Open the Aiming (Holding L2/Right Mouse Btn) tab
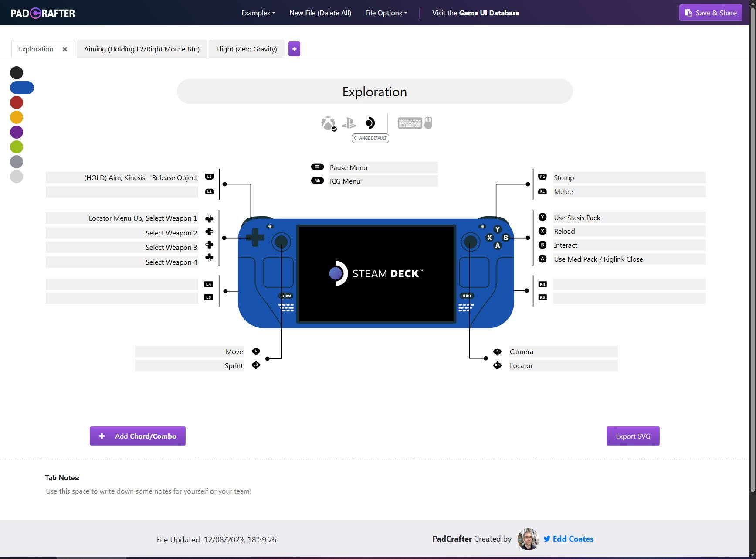 pyautogui.click(x=142, y=49)
